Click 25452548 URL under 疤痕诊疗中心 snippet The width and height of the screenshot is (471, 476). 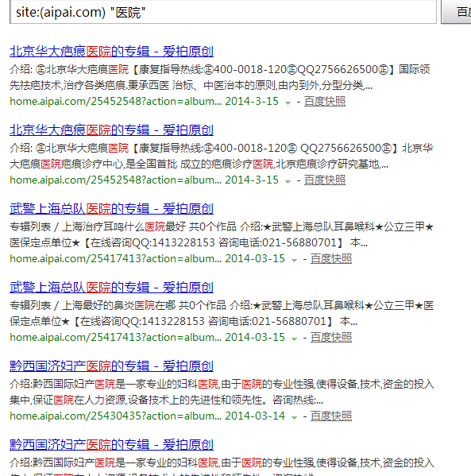click(x=116, y=180)
